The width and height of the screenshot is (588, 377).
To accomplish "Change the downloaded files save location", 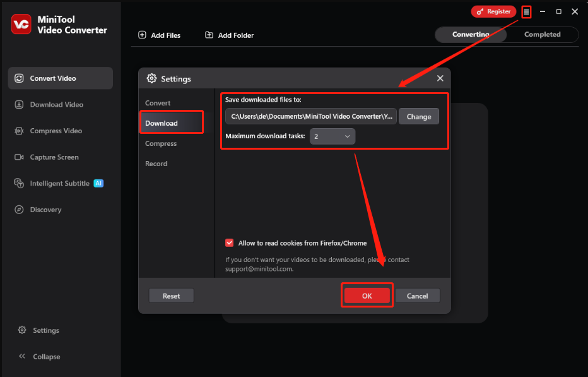I will [418, 116].
